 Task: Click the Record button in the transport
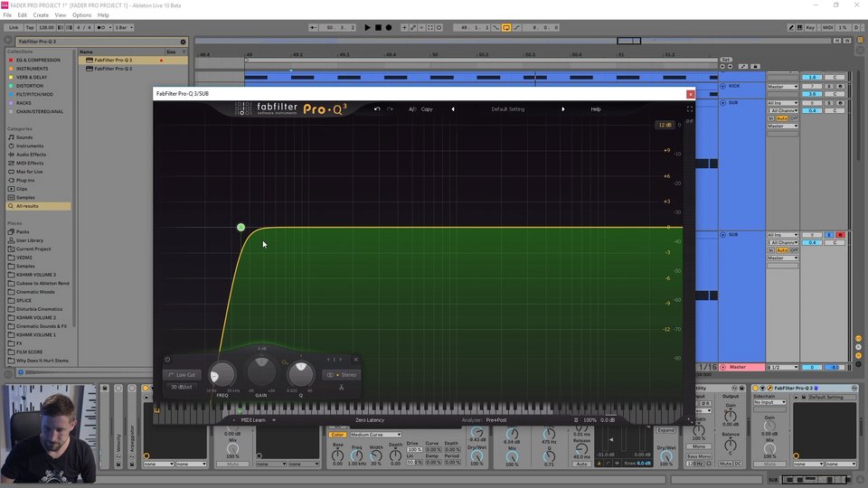click(389, 27)
